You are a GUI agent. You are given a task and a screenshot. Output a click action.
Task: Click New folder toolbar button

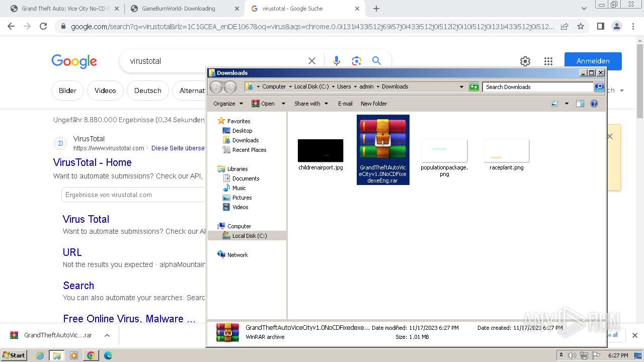point(374,104)
